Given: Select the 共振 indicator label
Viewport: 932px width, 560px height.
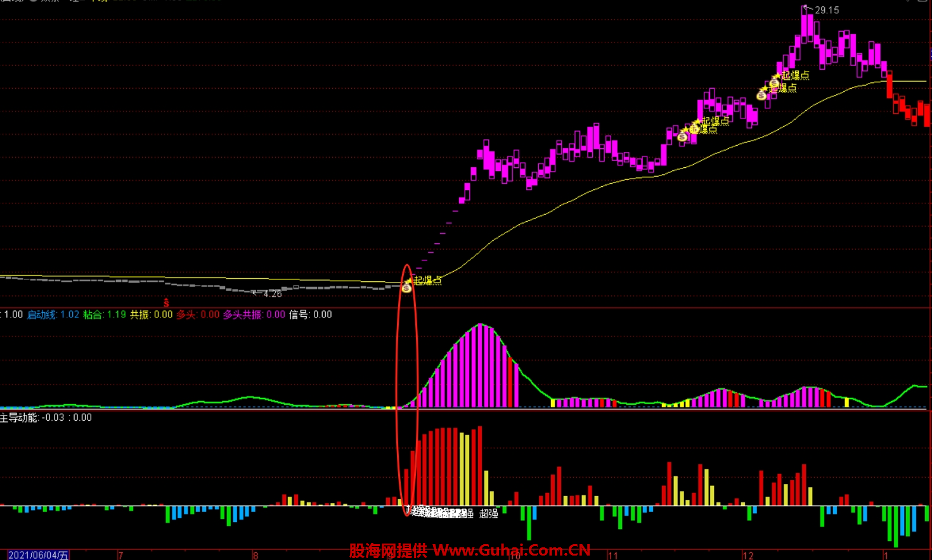Looking at the screenshot, I should click(x=151, y=315).
